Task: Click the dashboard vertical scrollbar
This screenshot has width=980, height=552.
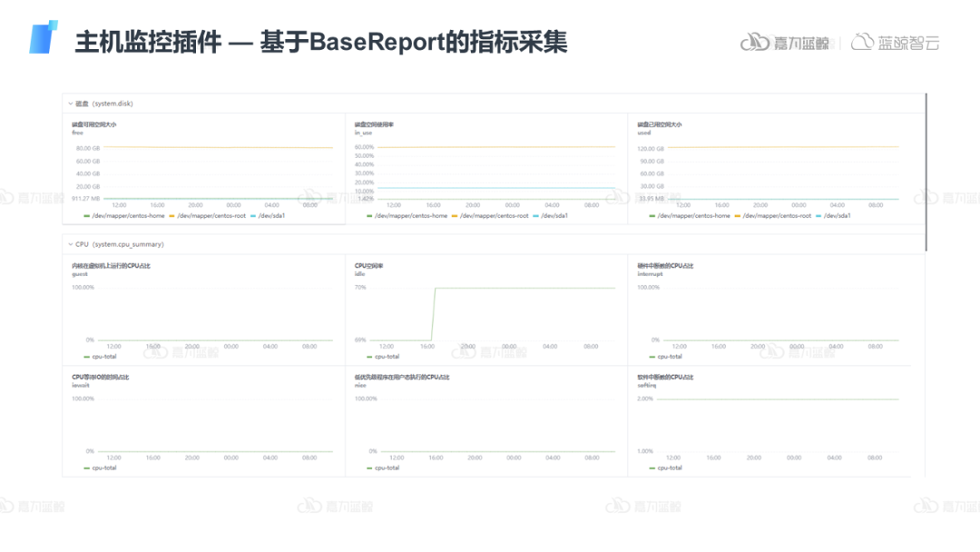Action: [x=926, y=172]
